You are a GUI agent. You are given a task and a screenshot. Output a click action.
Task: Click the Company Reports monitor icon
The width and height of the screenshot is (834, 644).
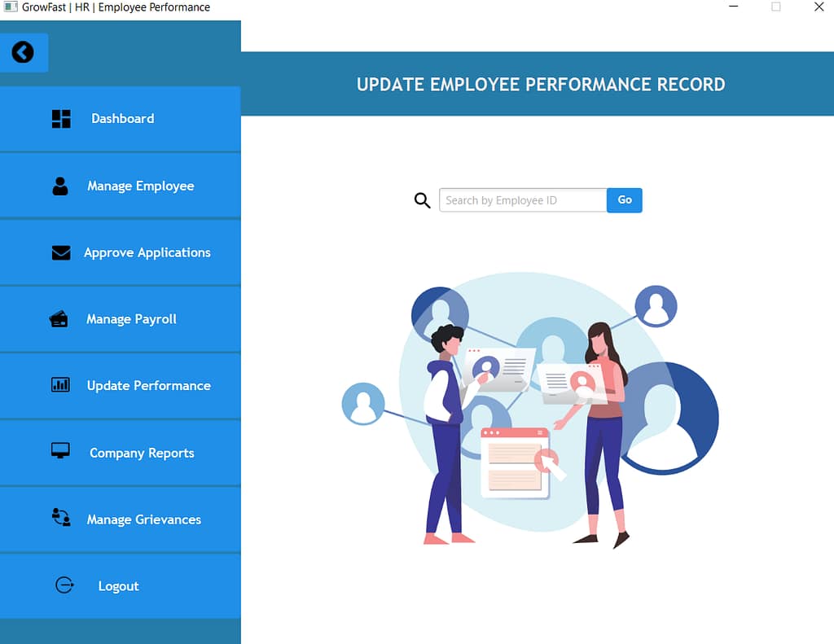click(60, 450)
